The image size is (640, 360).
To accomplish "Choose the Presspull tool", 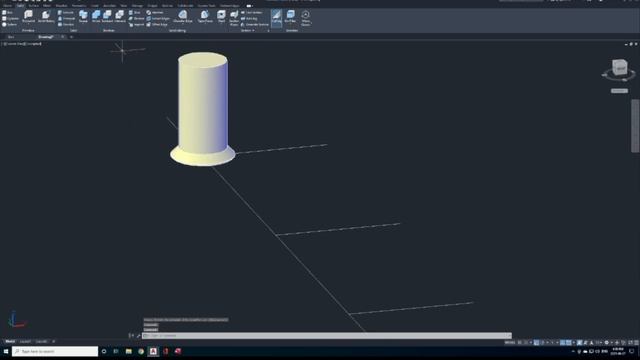I will click(66, 19).
